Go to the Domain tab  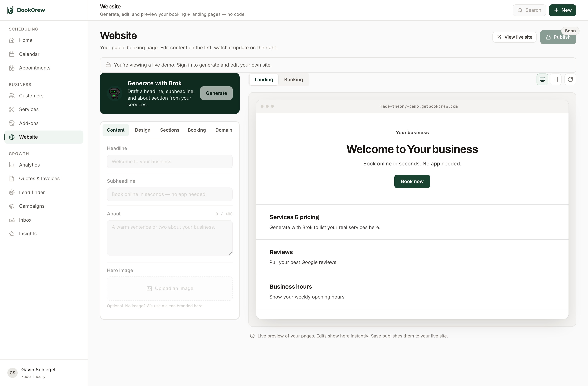[x=224, y=130]
